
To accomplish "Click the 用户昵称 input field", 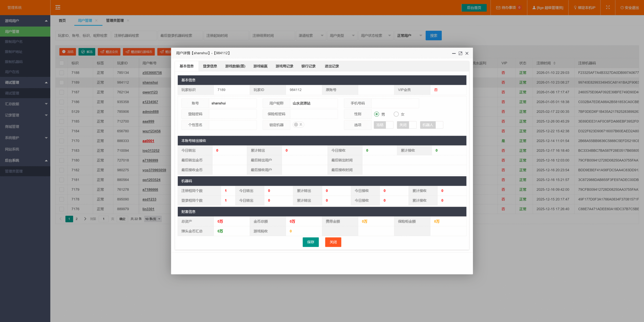I will (313, 103).
